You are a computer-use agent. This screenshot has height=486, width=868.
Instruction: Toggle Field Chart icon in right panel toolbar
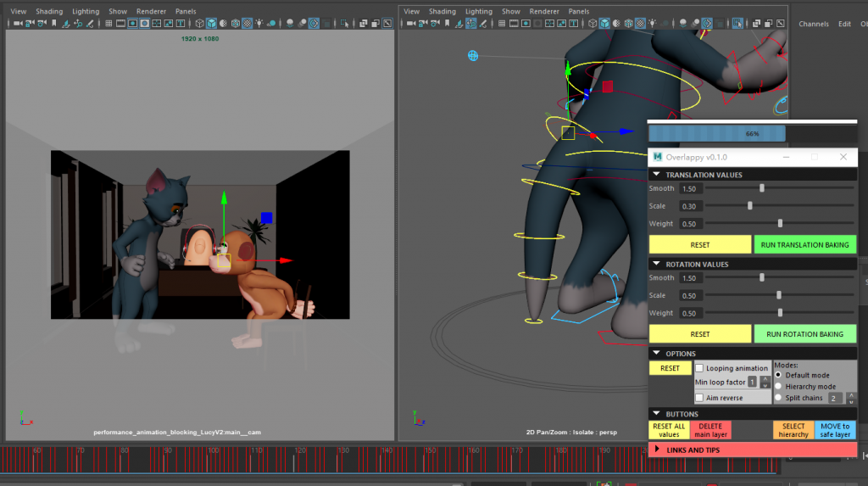point(549,23)
